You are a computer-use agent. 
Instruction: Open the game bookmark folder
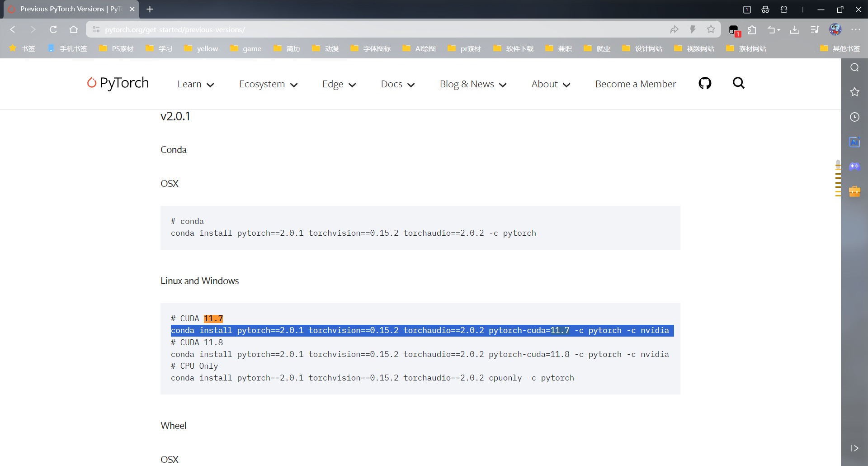coord(246,48)
